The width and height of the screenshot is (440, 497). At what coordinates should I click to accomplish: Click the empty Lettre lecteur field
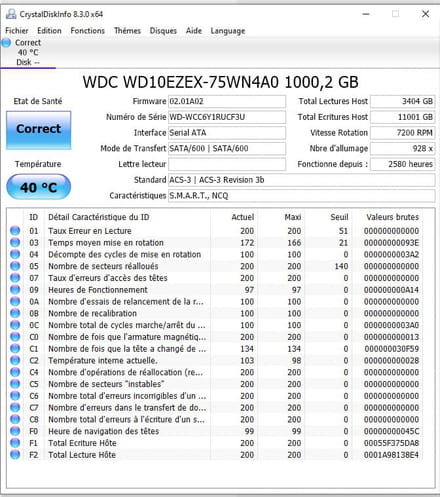tap(227, 164)
